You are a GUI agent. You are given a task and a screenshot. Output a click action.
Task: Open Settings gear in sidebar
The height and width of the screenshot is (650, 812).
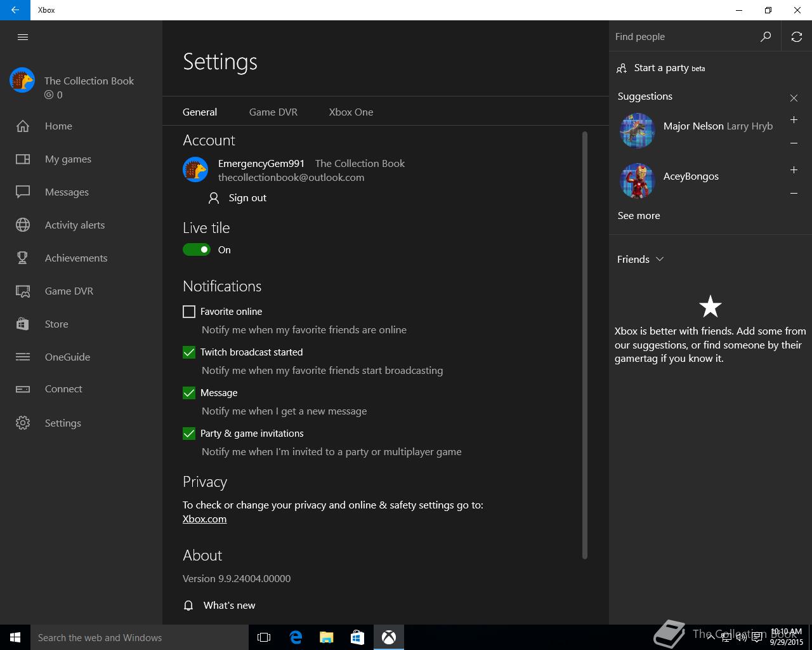23,423
